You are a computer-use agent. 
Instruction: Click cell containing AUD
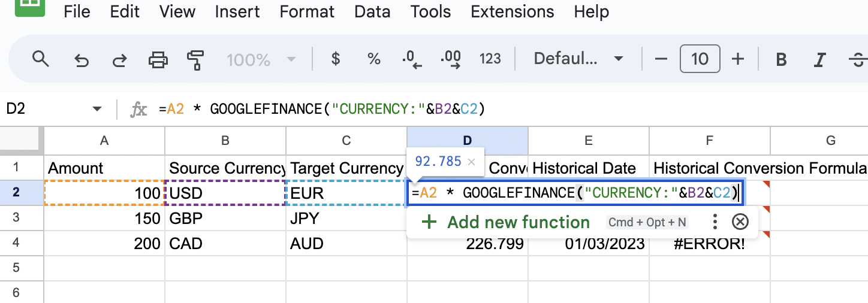pyautogui.click(x=346, y=244)
